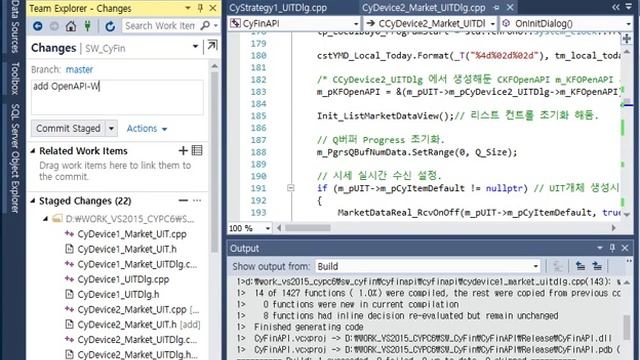Open Staged Changes more options ellipsis
Screen dimensions: 640x360
tap(197, 200)
